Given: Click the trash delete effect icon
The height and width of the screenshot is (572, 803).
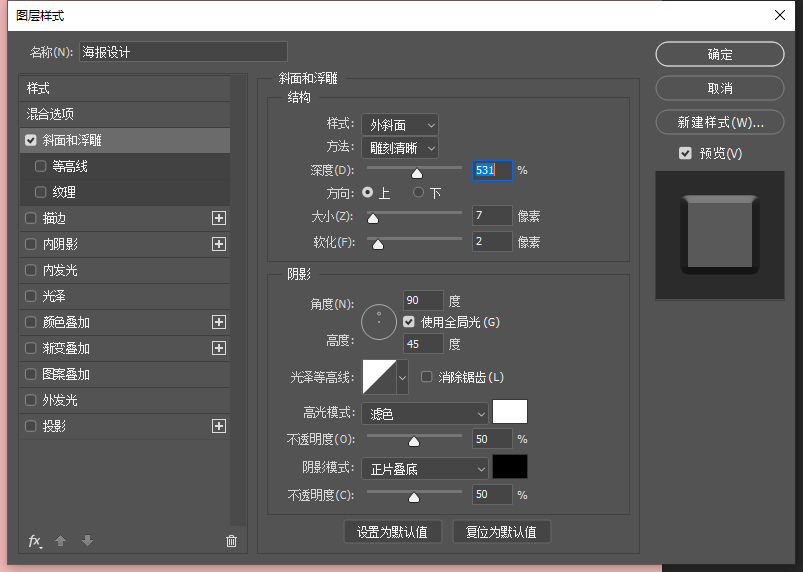Looking at the screenshot, I should coord(231,541).
